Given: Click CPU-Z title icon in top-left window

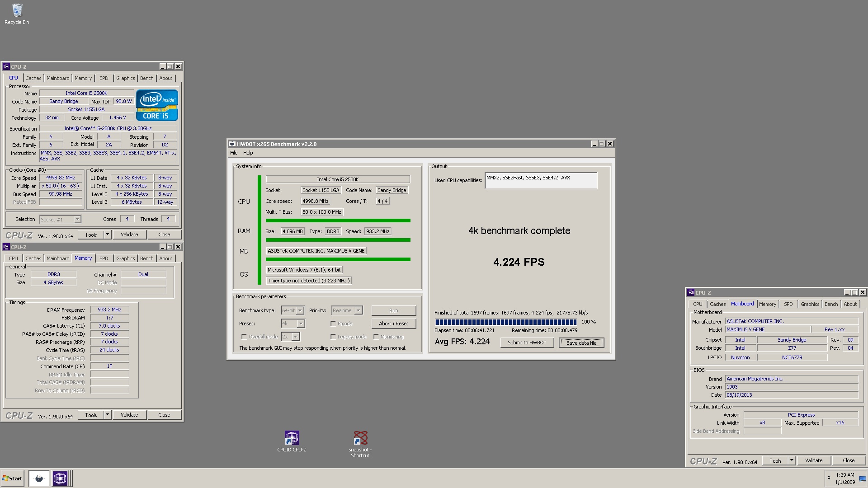Looking at the screenshot, I should click(6, 66).
